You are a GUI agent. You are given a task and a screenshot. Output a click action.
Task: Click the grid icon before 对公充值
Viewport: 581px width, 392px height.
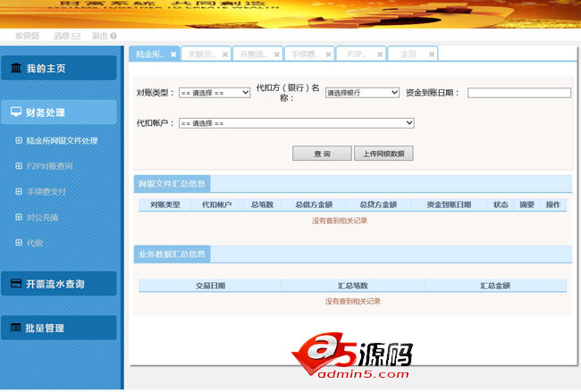19,217
